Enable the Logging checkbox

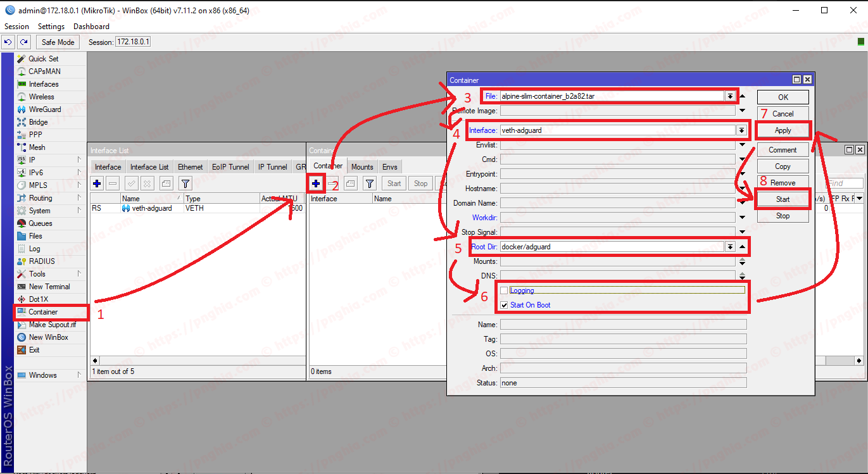click(504, 290)
